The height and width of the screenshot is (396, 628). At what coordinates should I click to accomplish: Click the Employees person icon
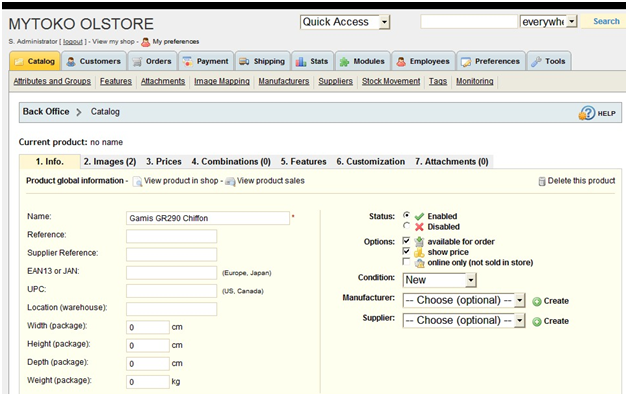(401, 62)
